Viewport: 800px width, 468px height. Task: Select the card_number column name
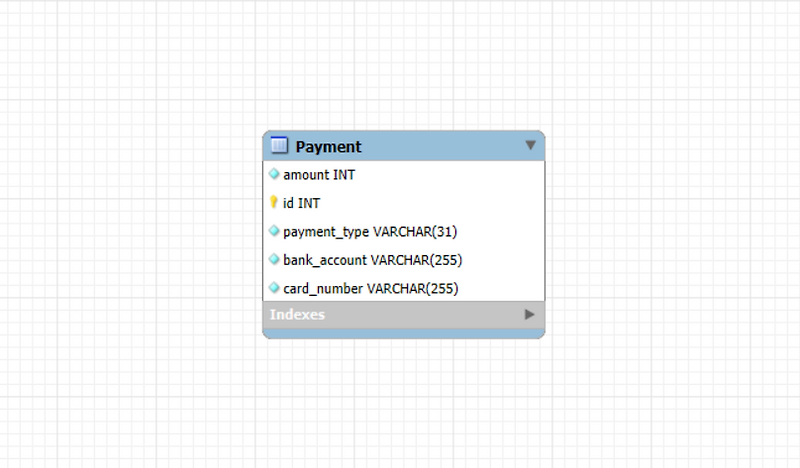[323, 289]
